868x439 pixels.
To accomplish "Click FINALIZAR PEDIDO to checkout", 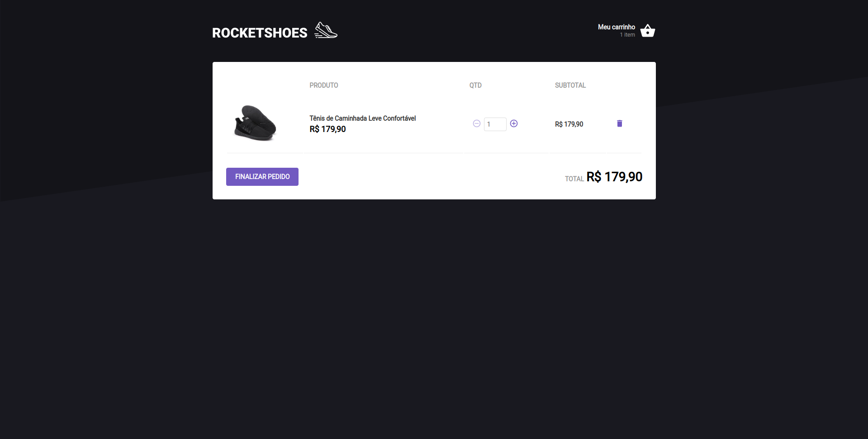I will (262, 177).
